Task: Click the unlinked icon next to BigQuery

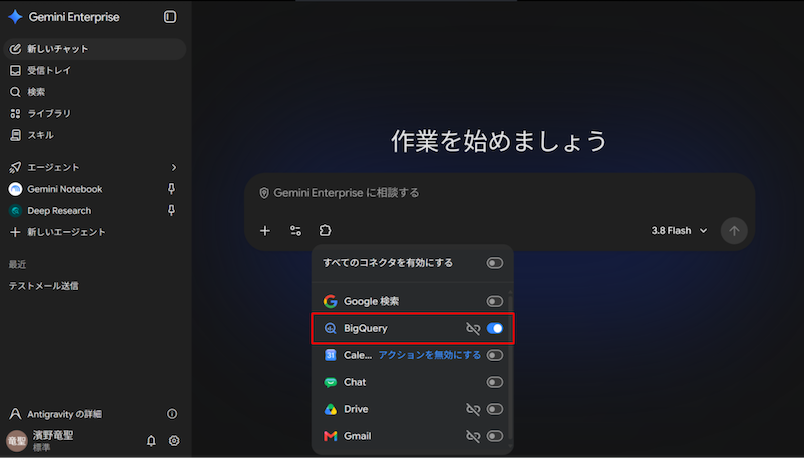Action: pos(473,328)
